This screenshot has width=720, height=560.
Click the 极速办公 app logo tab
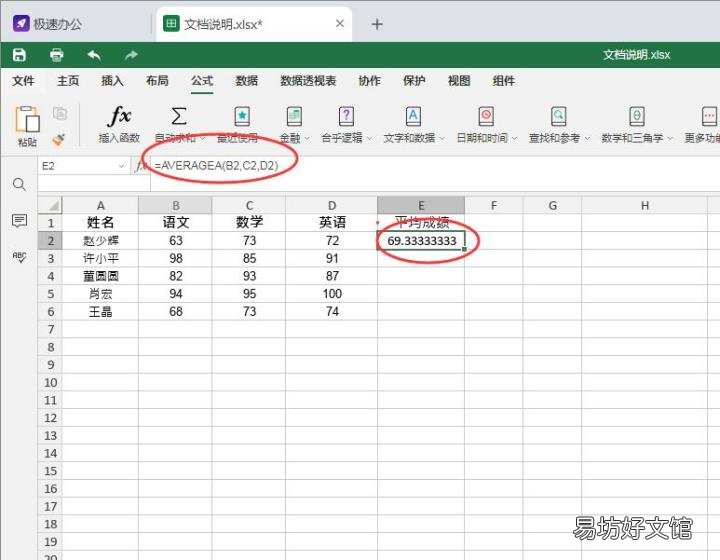[47, 24]
